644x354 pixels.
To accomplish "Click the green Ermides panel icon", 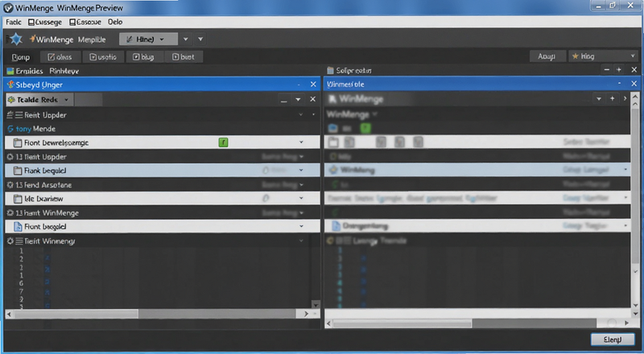I will pyautogui.click(x=10, y=71).
